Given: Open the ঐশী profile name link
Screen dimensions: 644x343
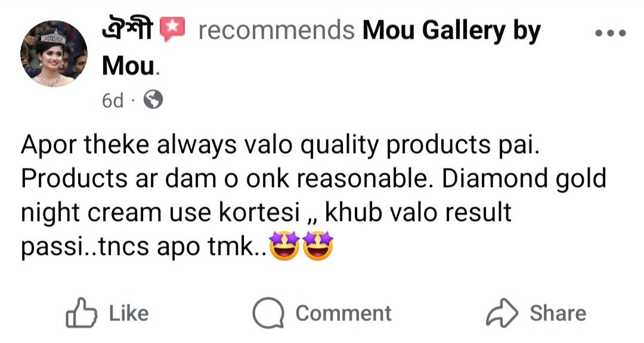Looking at the screenshot, I should [x=128, y=30].
